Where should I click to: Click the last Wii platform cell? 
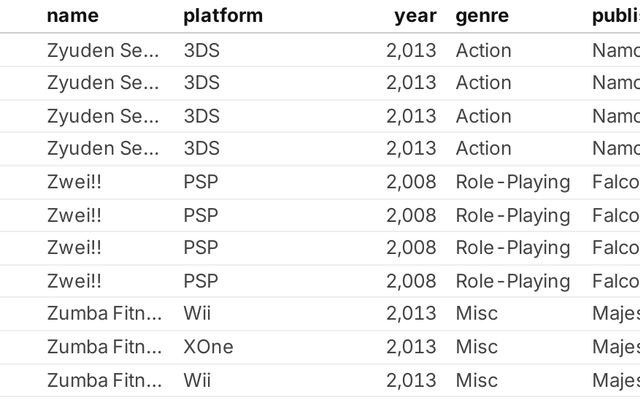(x=197, y=380)
